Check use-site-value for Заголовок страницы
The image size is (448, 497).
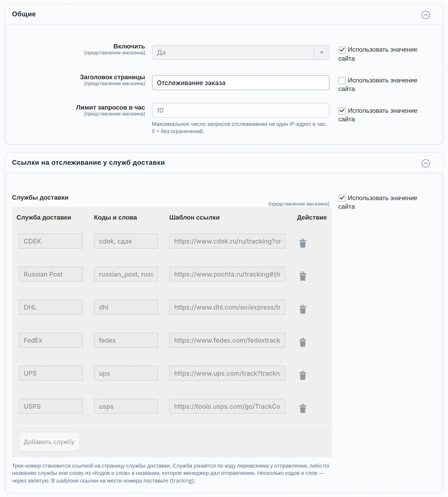[x=342, y=81]
